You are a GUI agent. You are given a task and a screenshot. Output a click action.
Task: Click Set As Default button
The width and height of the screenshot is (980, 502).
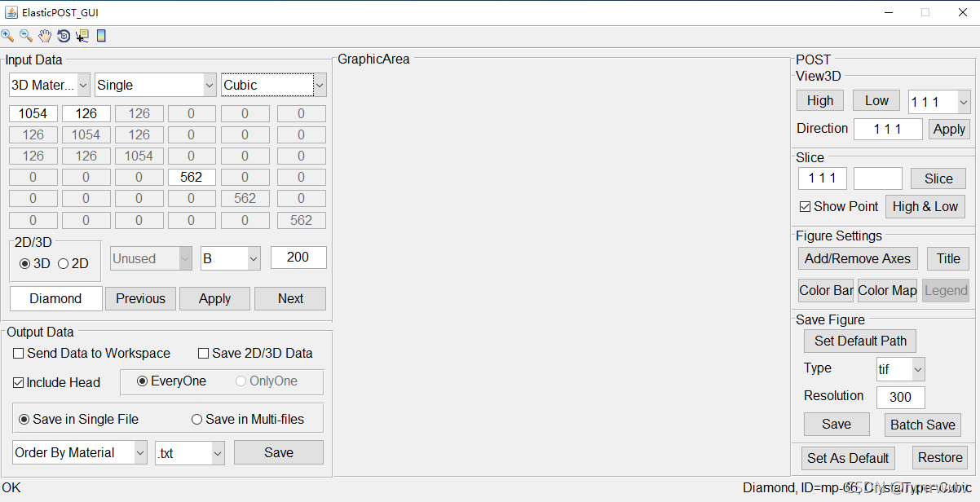[x=848, y=458]
